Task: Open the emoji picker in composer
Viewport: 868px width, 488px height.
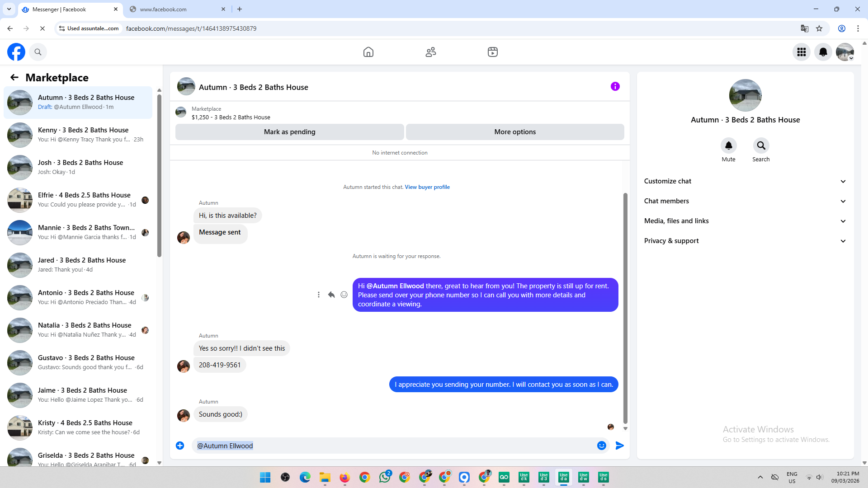Action: point(601,446)
